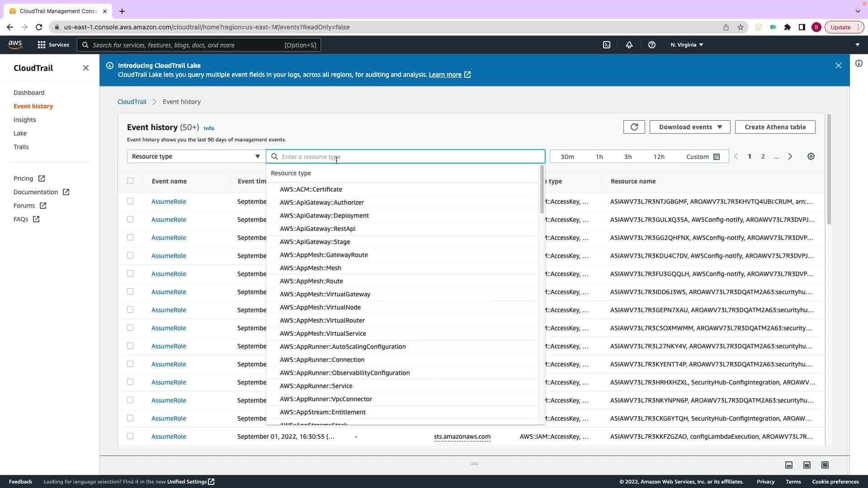Choose AWS::AppRunner::Service resource type option

[316, 386]
